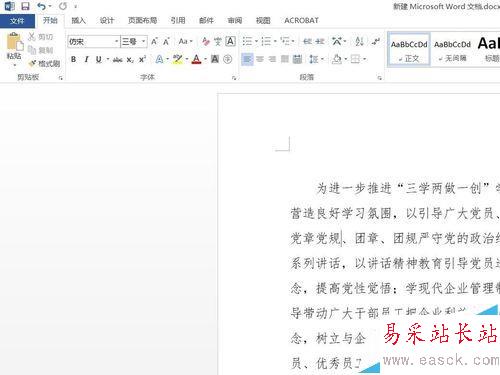Open the Customize Quick Access Toolbar dropdown
Screen dimensions: 500x375
click(x=76, y=6)
